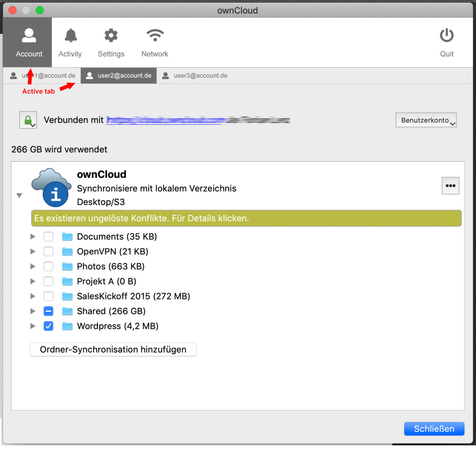This screenshot has height=457, width=476.
Task: Select the SalesKickoff 2015 (272 MB) row
Action: point(134,296)
